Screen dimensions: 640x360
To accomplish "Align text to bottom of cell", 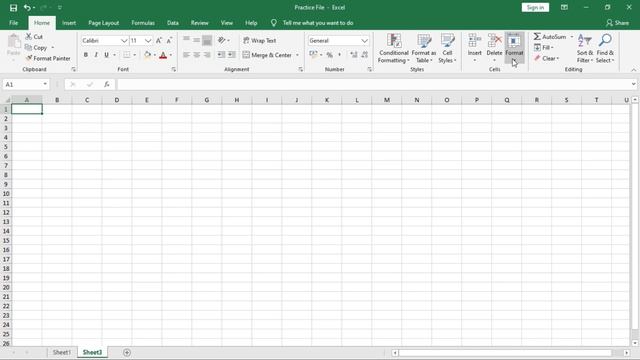I will [207, 40].
